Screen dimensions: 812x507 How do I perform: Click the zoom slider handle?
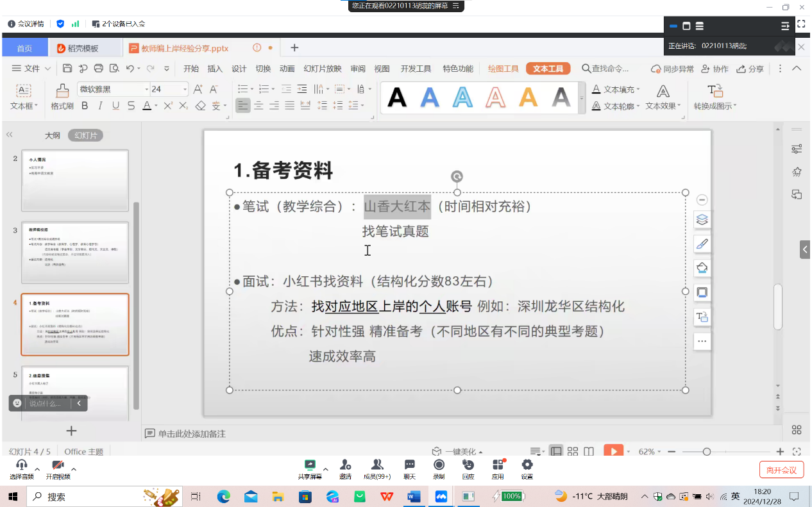click(706, 451)
